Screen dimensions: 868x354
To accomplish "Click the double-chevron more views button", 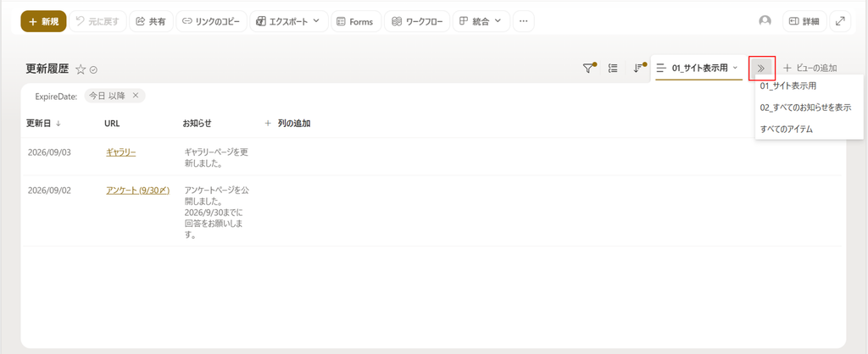I will pyautogui.click(x=762, y=68).
